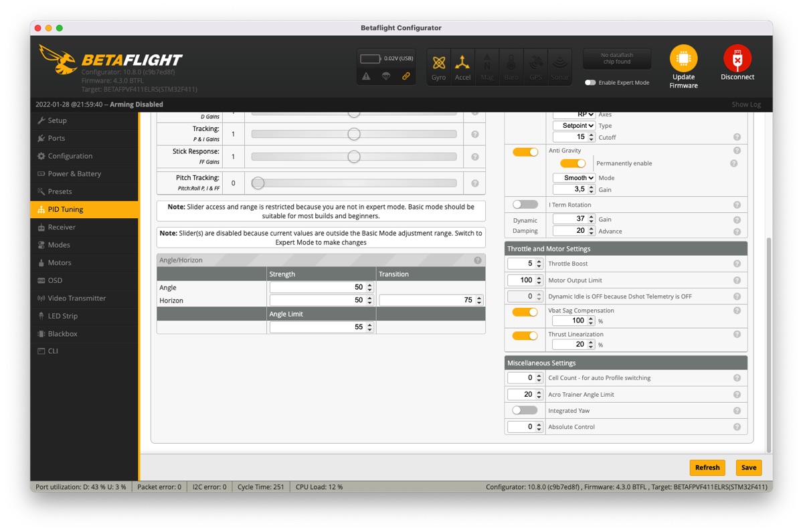The width and height of the screenshot is (803, 532).
Task: Click the Show Log link
Action: (x=746, y=104)
